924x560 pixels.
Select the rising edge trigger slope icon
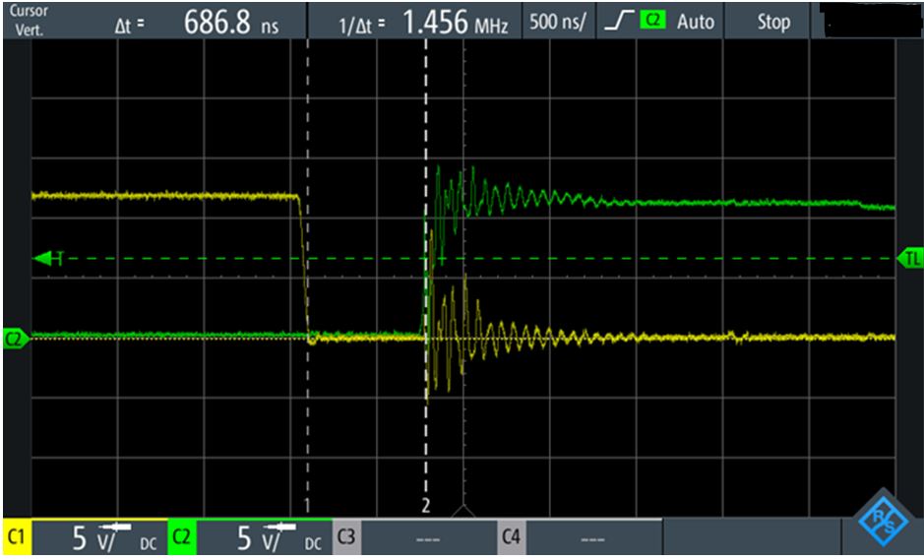point(619,22)
